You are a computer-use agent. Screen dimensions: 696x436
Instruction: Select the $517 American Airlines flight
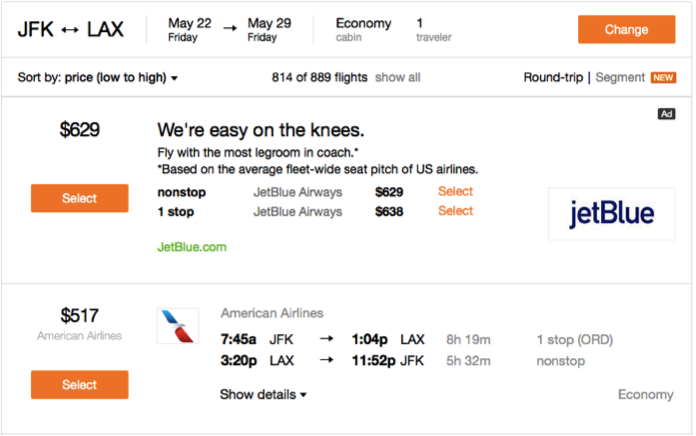click(80, 384)
